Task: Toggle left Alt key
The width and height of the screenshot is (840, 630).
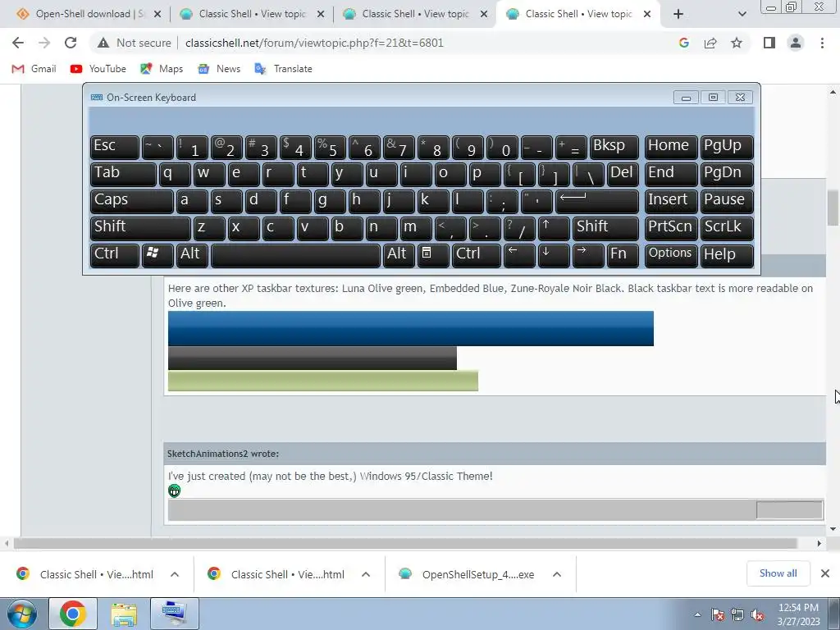Action: point(192,255)
